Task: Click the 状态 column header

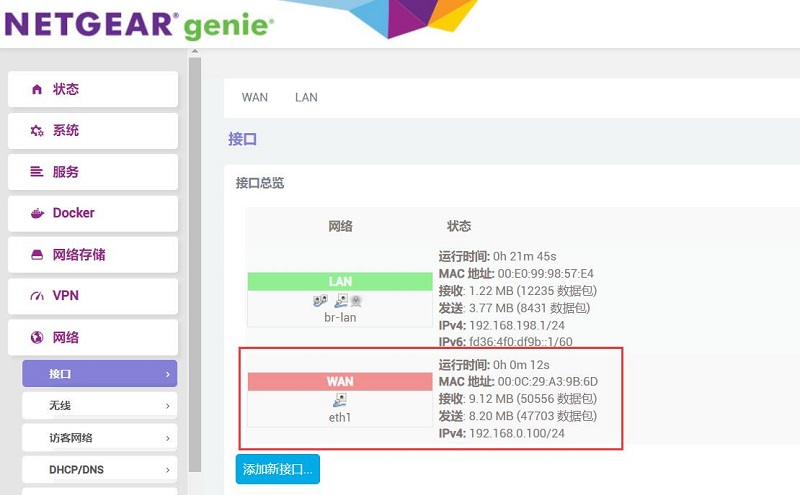Action: click(459, 226)
